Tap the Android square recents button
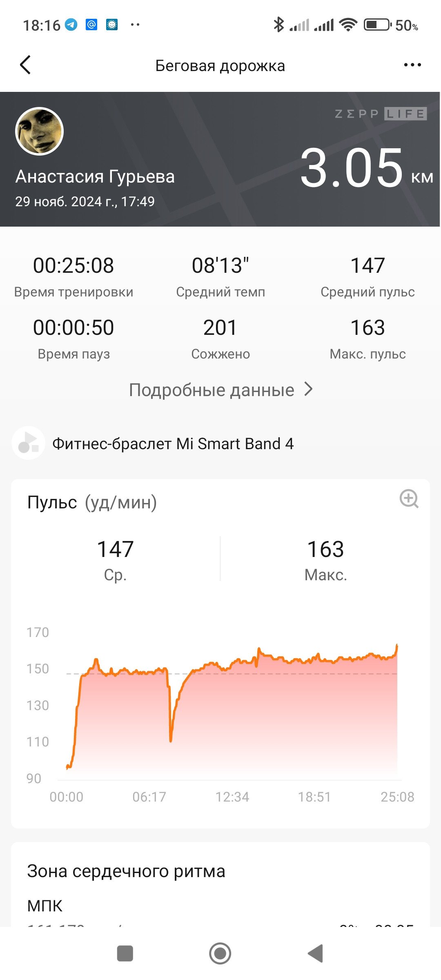Viewport: 441px width, 980px height. [125, 953]
